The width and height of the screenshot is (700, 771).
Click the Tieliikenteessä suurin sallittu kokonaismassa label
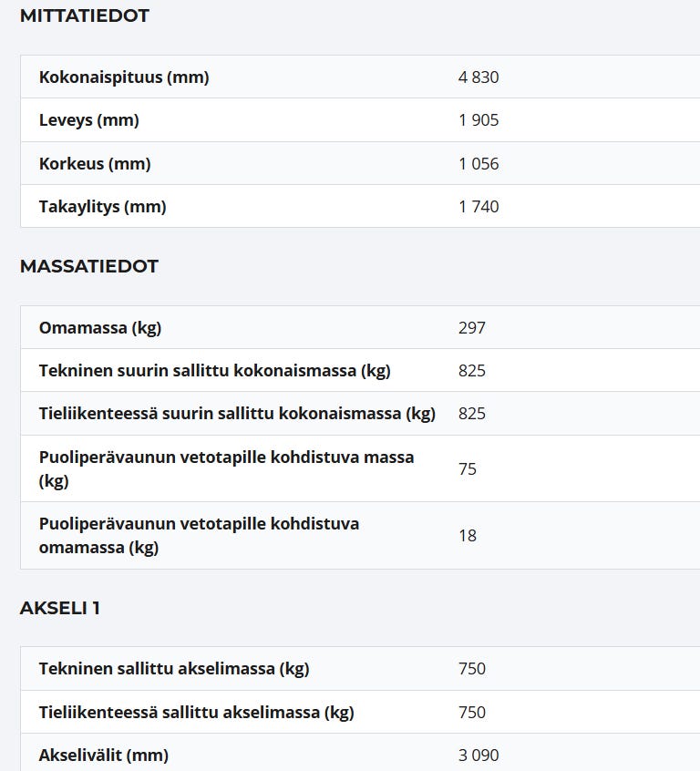[x=237, y=414]
